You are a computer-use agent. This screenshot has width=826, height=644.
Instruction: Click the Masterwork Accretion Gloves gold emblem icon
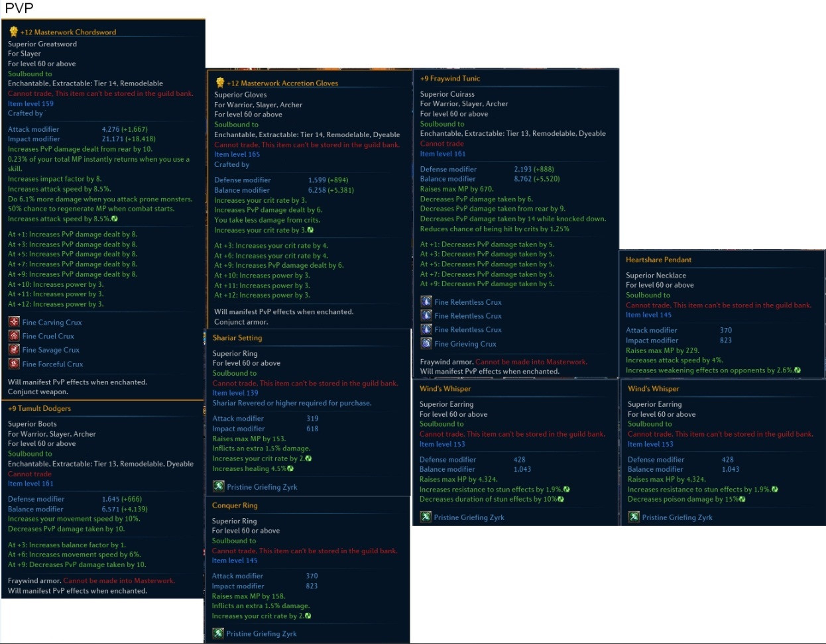coord(220,83)
